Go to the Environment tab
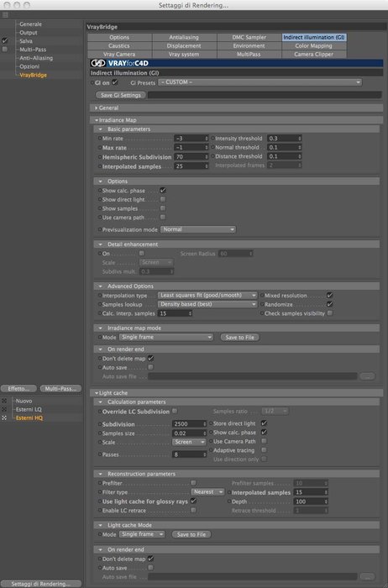The image size is (388, 588). (x=249, y=45)
